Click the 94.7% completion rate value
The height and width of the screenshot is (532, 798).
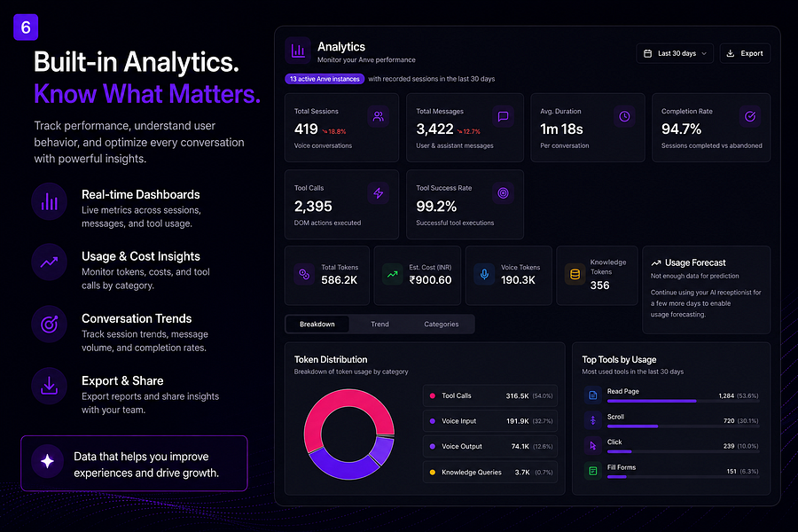[681, 129]
